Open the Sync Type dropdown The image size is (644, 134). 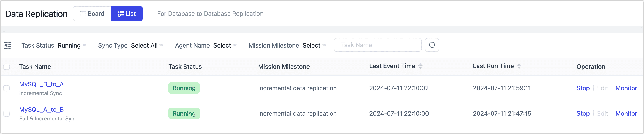point(147,45)
